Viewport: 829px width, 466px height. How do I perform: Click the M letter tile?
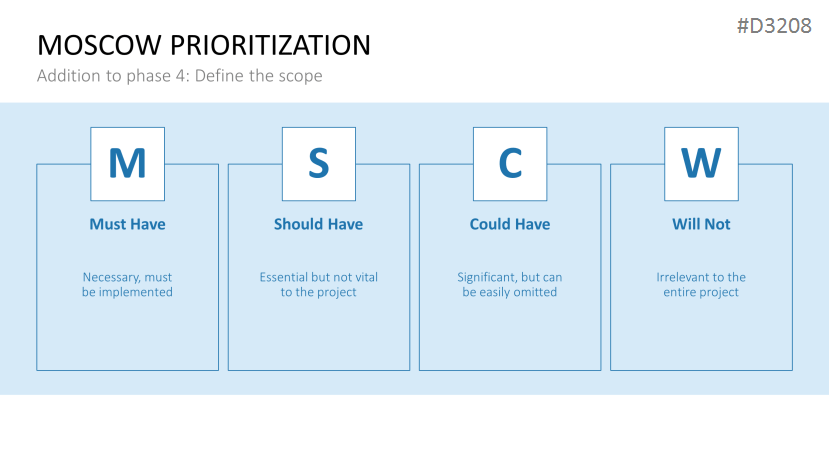click(x=127, y=164)
